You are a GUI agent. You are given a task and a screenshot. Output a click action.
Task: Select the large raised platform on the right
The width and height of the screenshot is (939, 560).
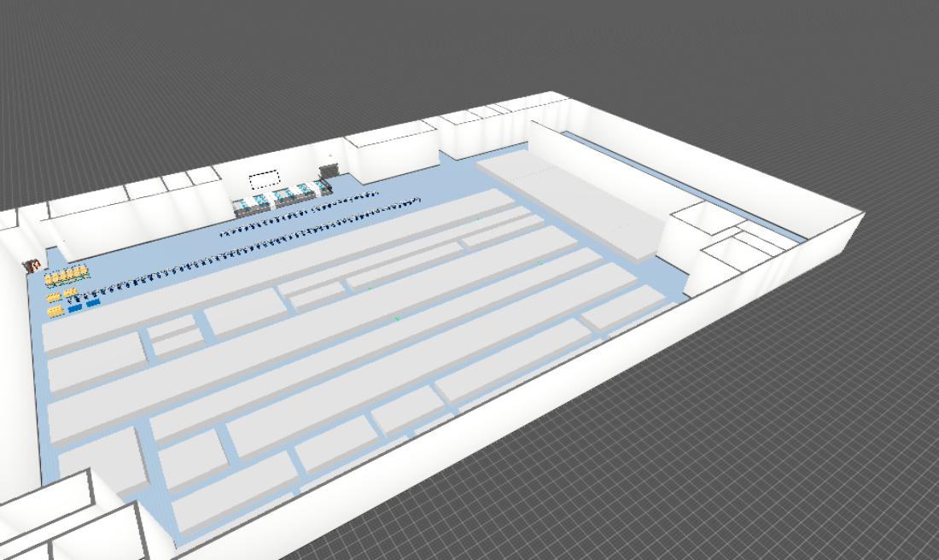click(x=574, y=197)
